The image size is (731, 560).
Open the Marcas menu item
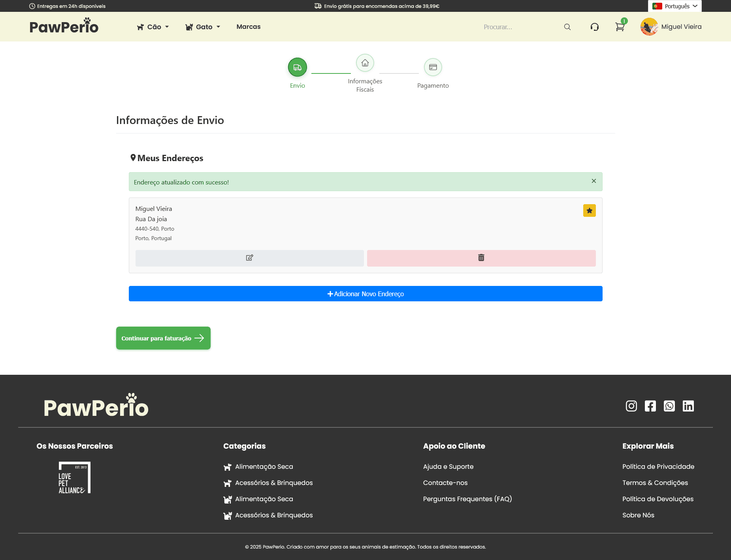(248, 26)
